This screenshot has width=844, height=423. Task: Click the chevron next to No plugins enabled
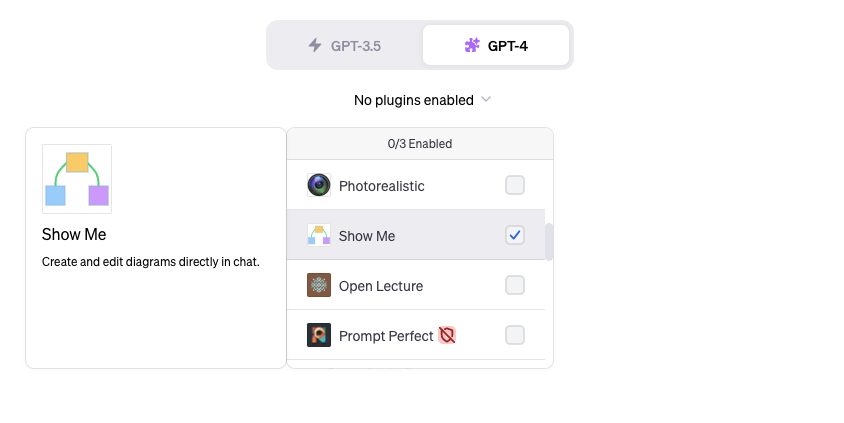[486, 100]
